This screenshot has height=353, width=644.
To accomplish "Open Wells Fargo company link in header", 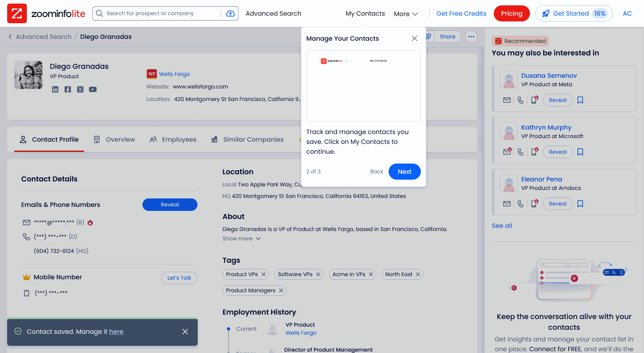I will click(174, 74).
